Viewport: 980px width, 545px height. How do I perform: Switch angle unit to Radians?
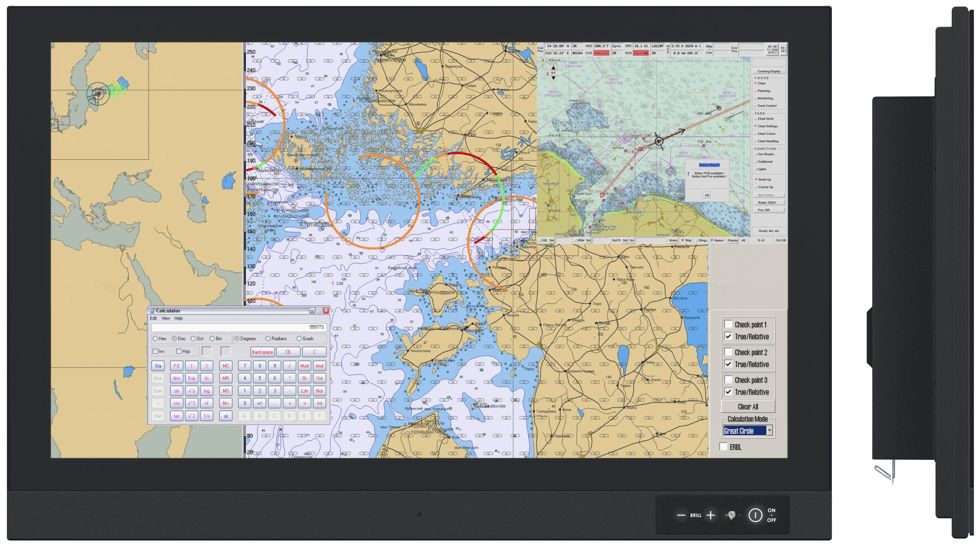pyautogui.click(x=268, y=338)
